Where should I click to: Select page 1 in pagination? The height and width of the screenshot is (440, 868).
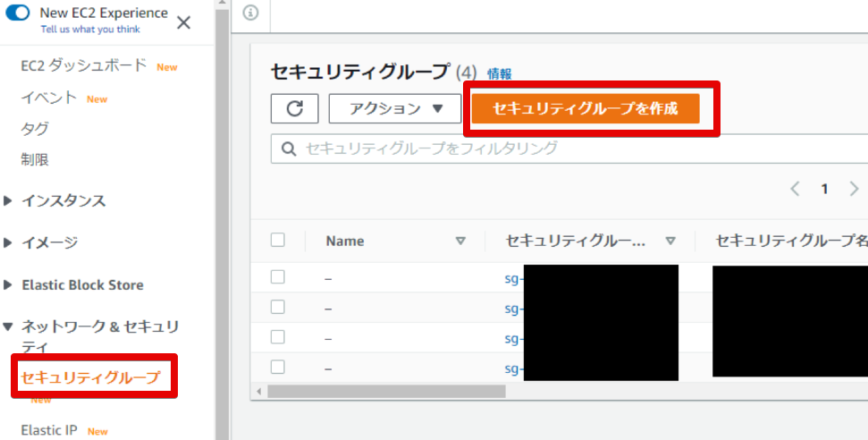tap(824, 189)
